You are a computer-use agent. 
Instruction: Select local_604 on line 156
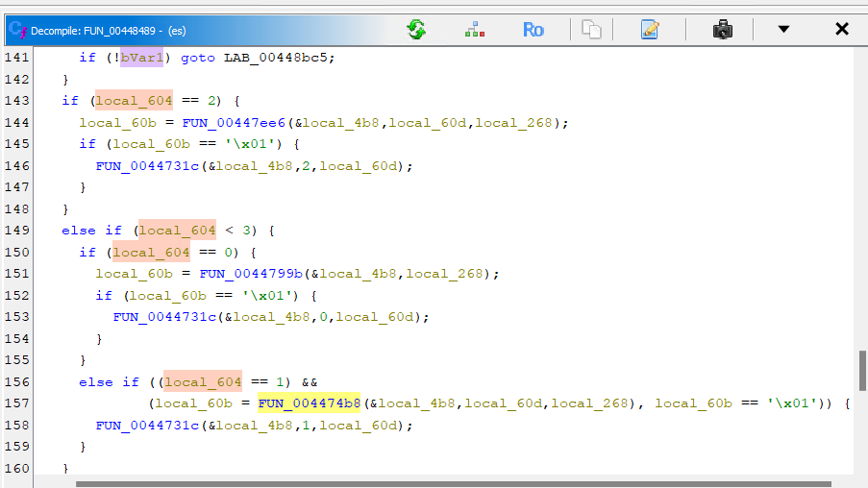203,381
